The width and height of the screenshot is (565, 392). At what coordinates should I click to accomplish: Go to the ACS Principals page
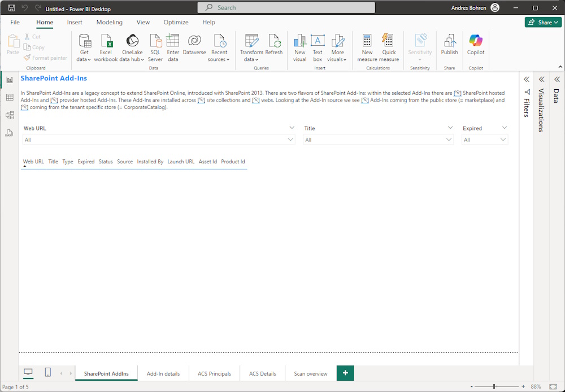coord(214,373)
